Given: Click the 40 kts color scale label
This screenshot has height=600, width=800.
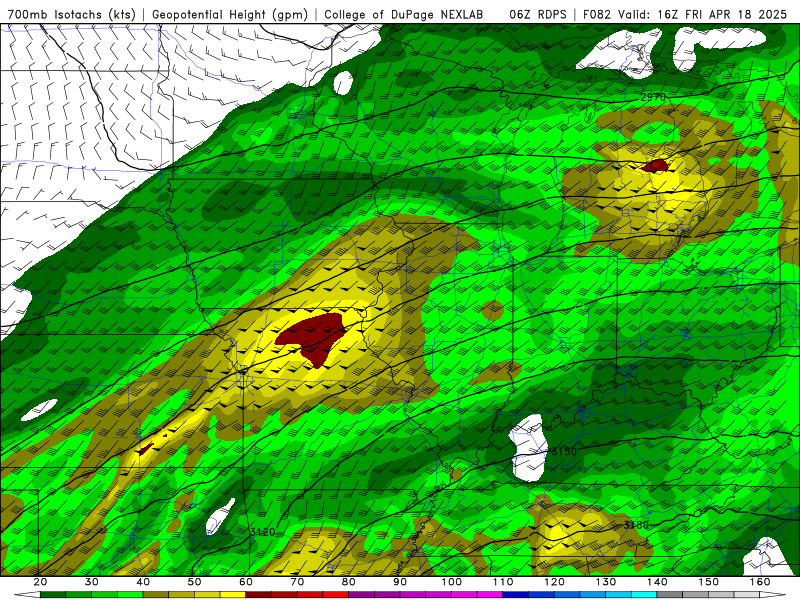Looking at the screenshot, I should [x=143, y=582].
